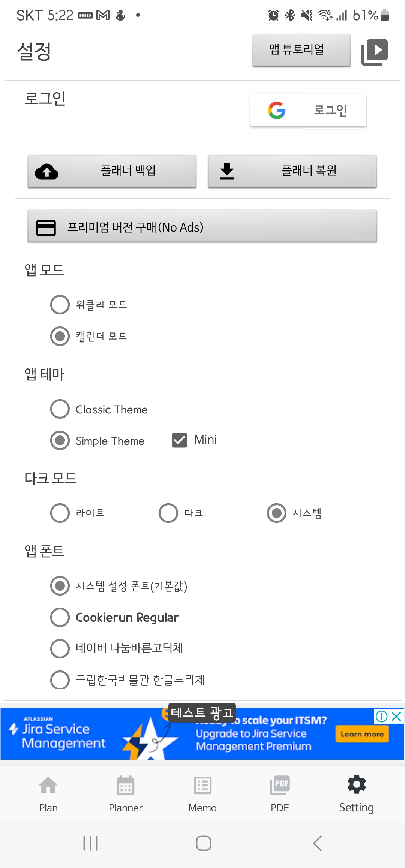The image size is (405, 868).
Task: Select 다크 dark mode radio
Action: tap(168, 513)
